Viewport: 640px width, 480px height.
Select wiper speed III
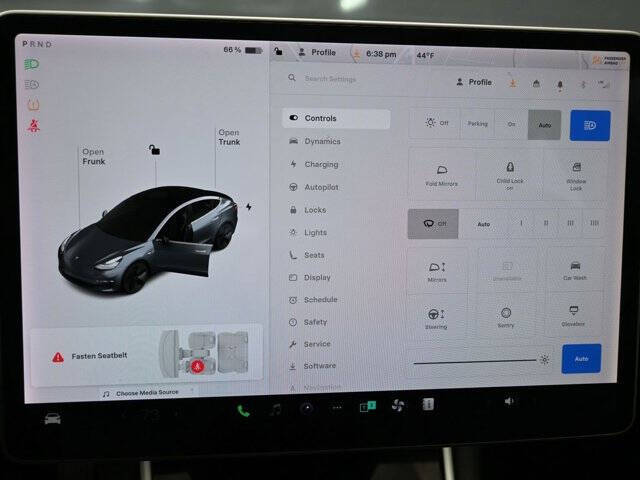tap(570, 223)
